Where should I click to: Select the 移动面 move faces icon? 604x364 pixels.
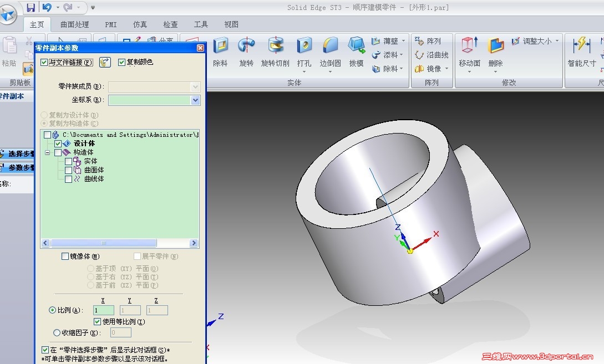(469, 45)
